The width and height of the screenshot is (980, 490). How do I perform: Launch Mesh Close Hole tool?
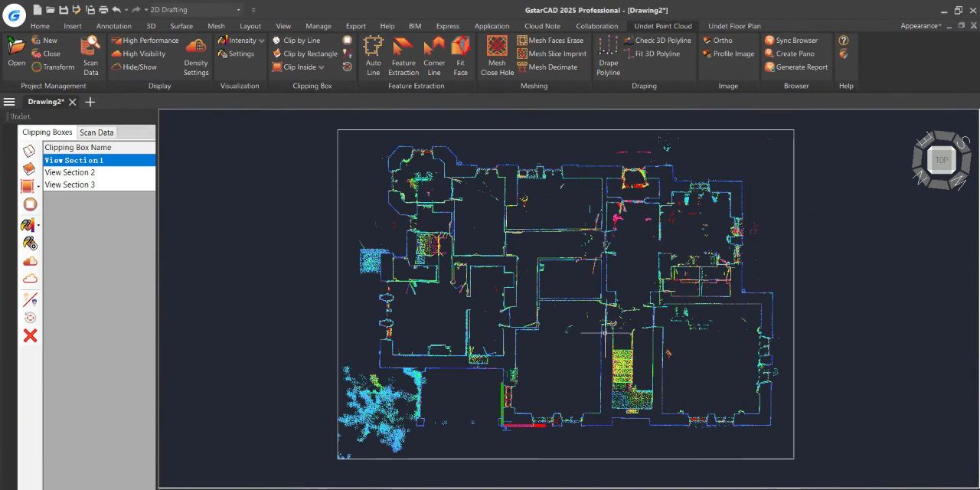497,57
